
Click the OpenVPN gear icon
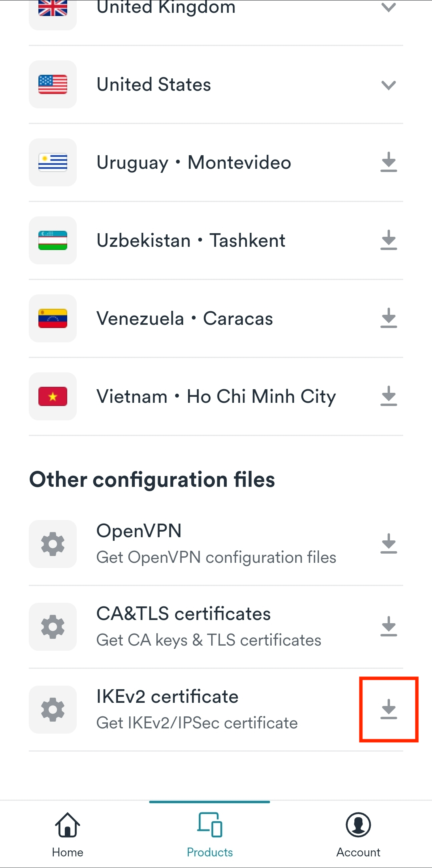tap(53, 544)
